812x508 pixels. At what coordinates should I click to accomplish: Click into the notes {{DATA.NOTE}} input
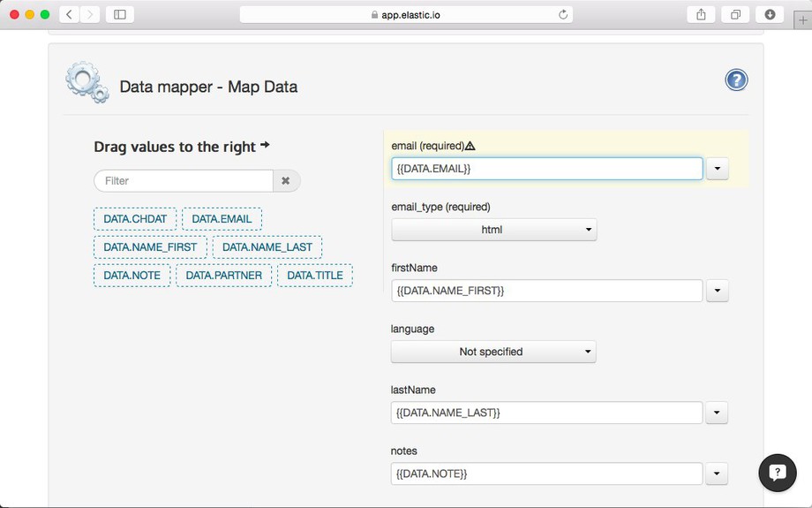pyautogui.click(x=546, y=474)
